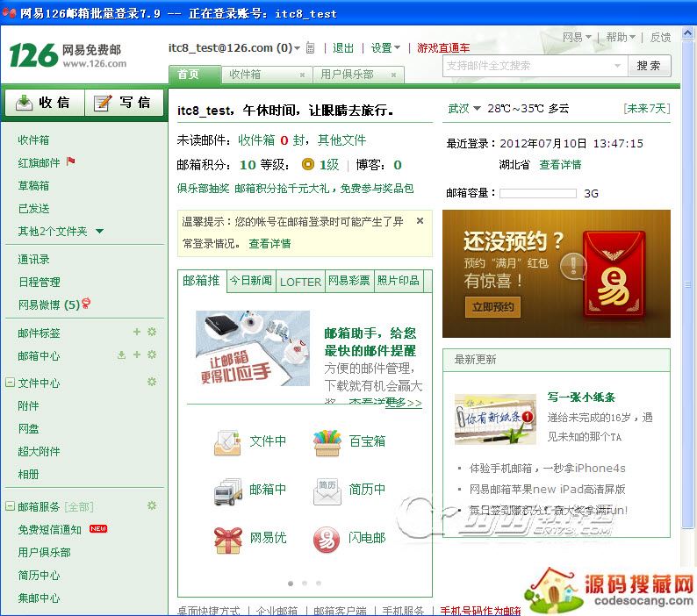
Task: Add a new label with 邮件标签 plus icon
Action: [x=137, y=332]
